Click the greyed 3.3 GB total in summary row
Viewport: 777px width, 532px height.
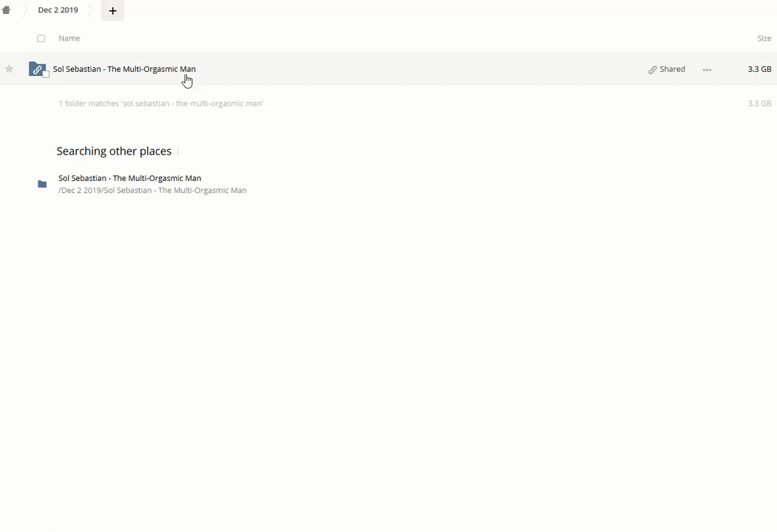click(759, 103)
